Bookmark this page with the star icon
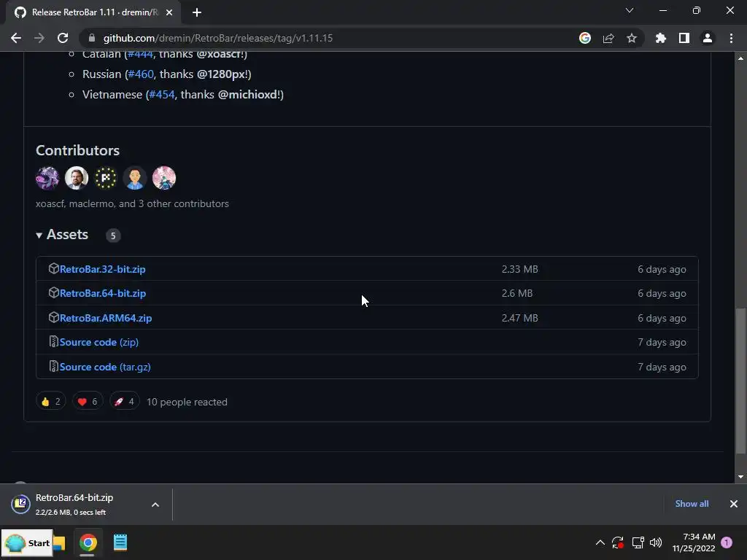747x560 pixels. pyautogui.click(x=632, y=38)
